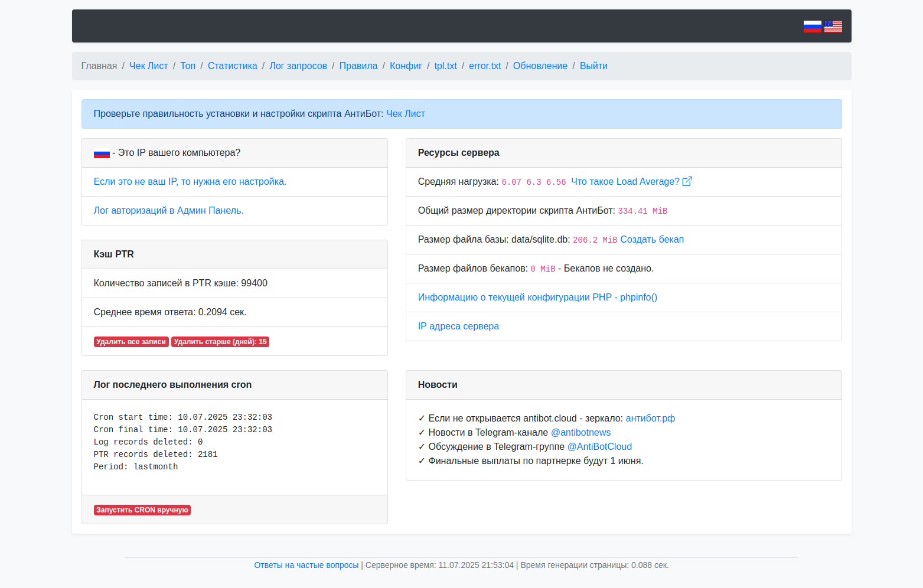
Task: Open the IP адреса сервера link
Action: [x=458, y=326]
